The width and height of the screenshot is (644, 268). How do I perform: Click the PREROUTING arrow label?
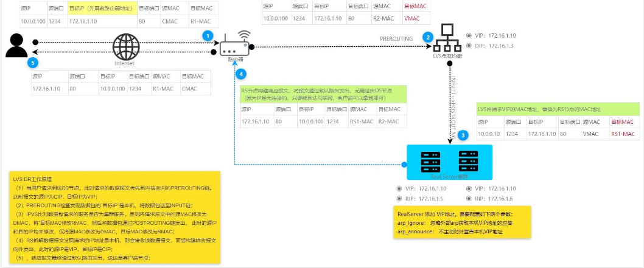396,38
